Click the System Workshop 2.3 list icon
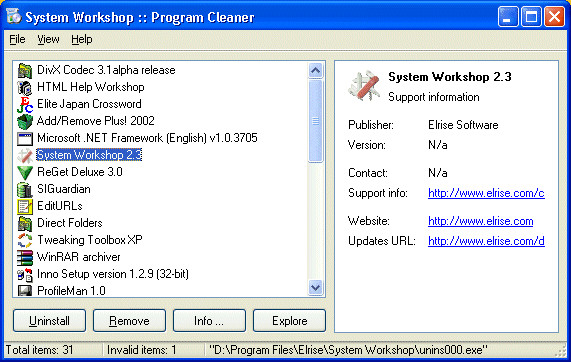571x362 pixels. (x=25, y=156)
